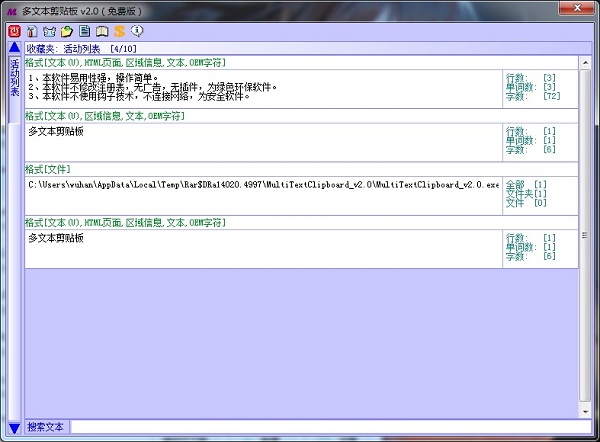Screen dimensions: 600x442
Task: Click 字数: [72] stats of first entry
Action: tap(533, 96)
